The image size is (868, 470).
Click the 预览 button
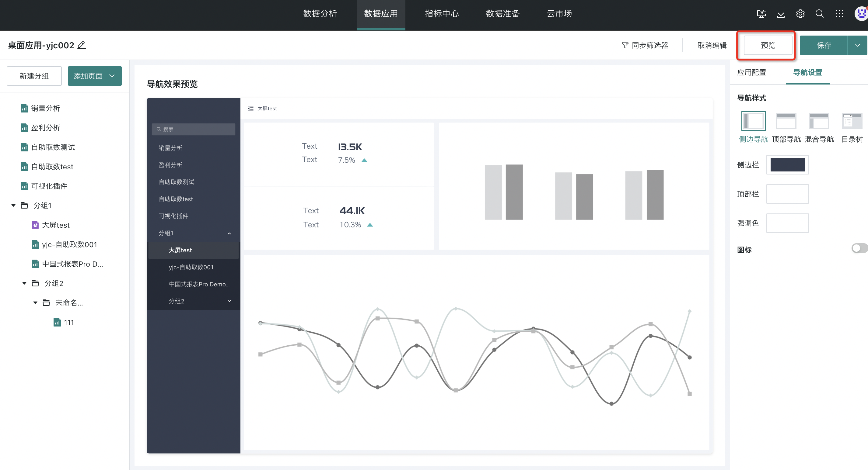[x=768, y=45]
